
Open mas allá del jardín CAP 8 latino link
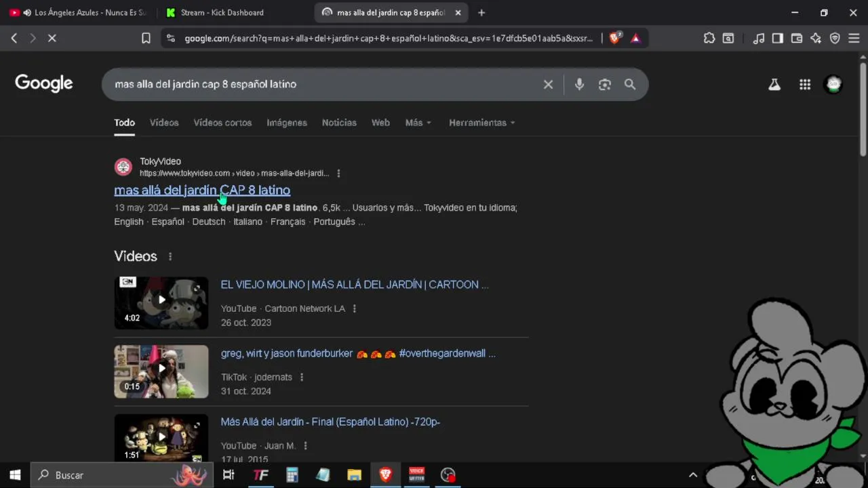click(202, 190)
